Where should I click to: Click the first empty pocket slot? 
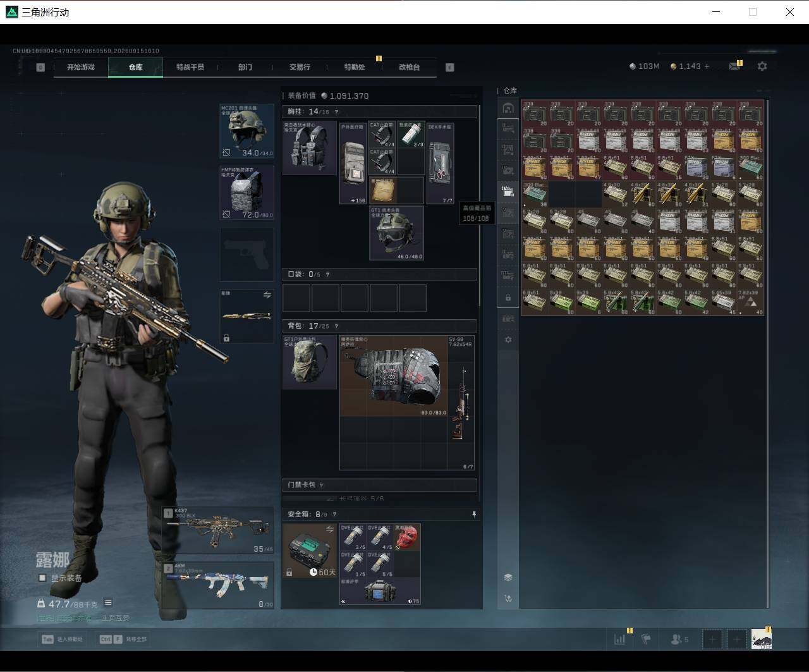(296, 298)
